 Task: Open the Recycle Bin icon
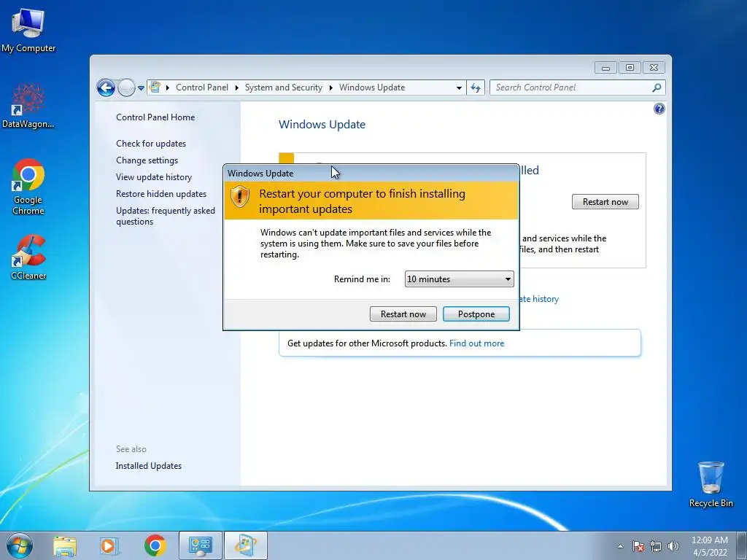tap(711, 484)
